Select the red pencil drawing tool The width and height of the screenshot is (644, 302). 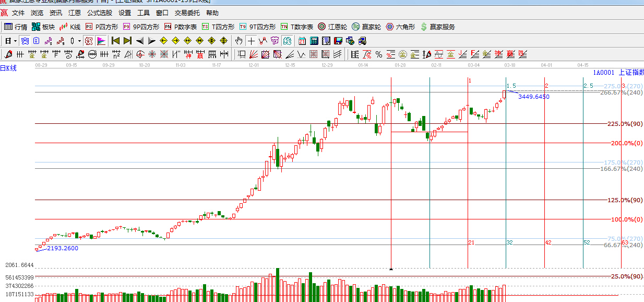(8, 54)
